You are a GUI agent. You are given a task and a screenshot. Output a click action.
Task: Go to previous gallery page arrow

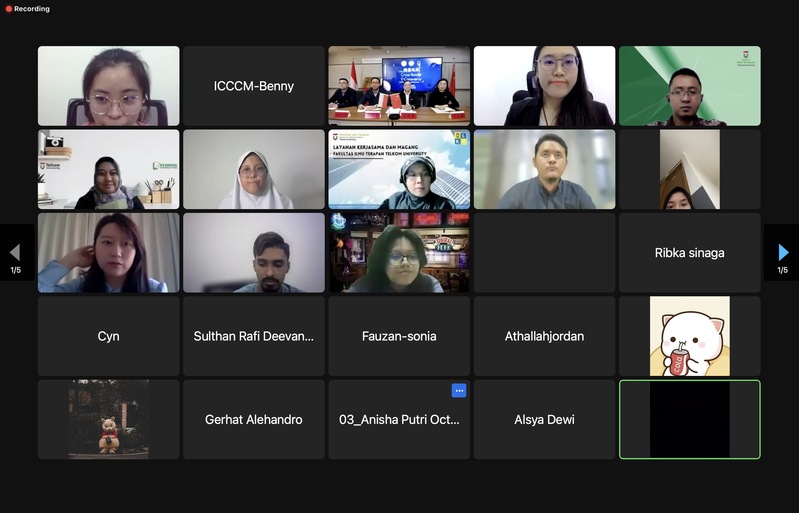tap(15, 252)
